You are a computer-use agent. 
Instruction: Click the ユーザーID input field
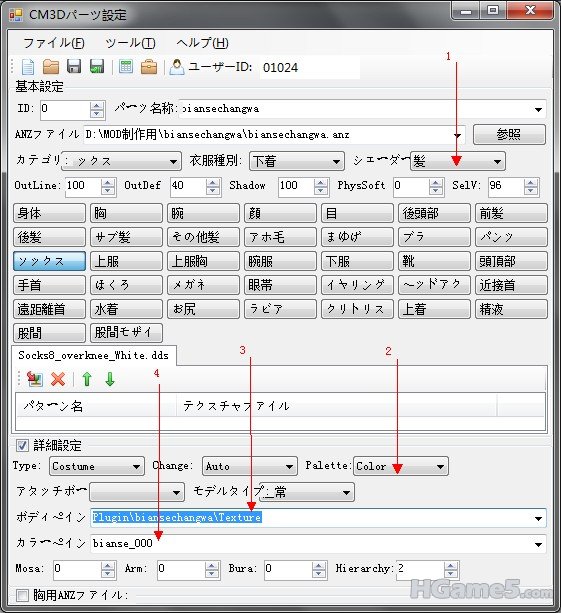pyautogui.click(x=310, y=68)
